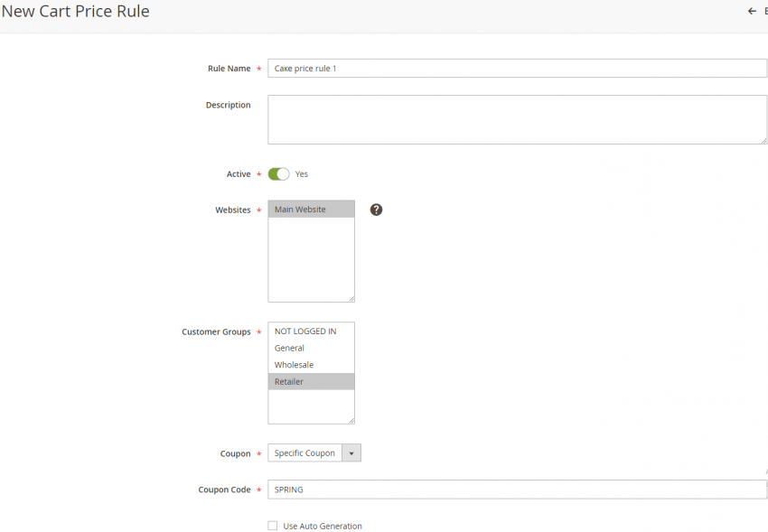The height and width of the screenshot is (532, 768).
Task: Click the New Cart Price Rule heading
Action: pos(76,12)
